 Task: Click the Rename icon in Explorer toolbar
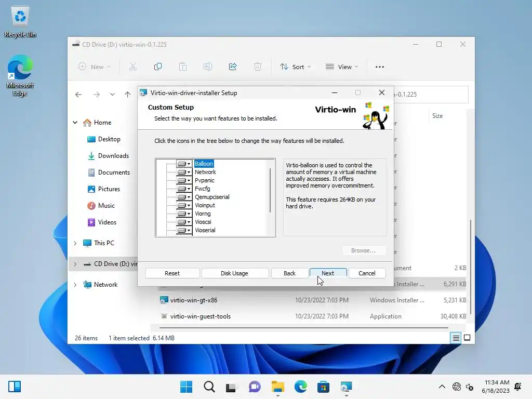point(208,67)
